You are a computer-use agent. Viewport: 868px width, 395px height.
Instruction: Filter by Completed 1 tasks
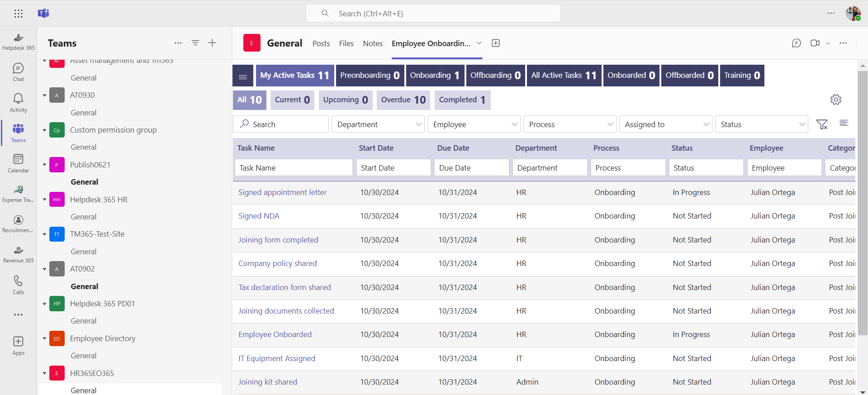(x=462, y=100)
